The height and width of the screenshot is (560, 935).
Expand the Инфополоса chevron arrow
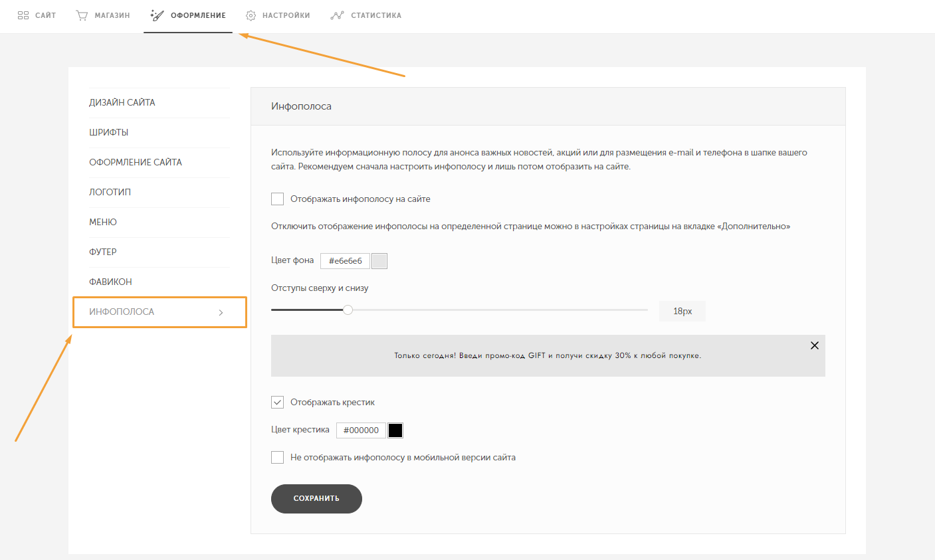[x=221, y=312]
